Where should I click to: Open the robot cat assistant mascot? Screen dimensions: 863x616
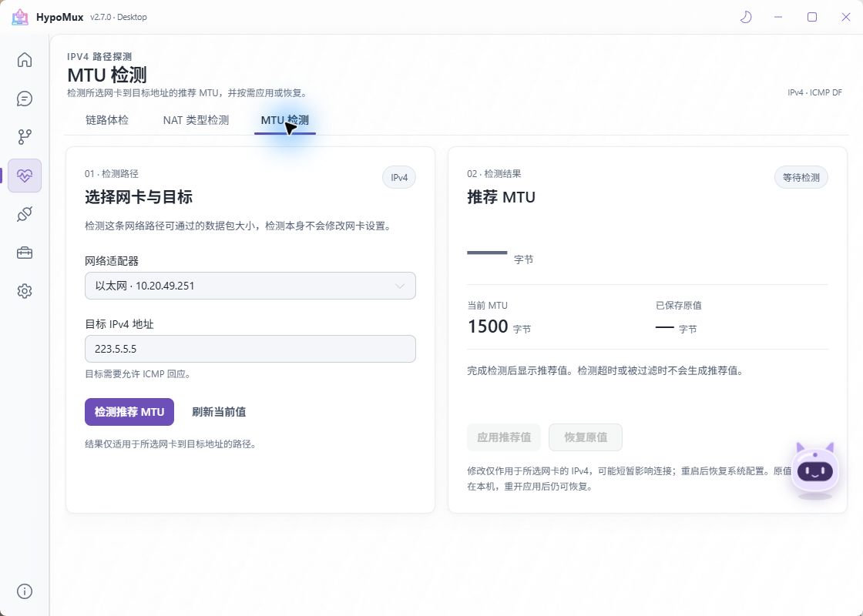point(815,470)
